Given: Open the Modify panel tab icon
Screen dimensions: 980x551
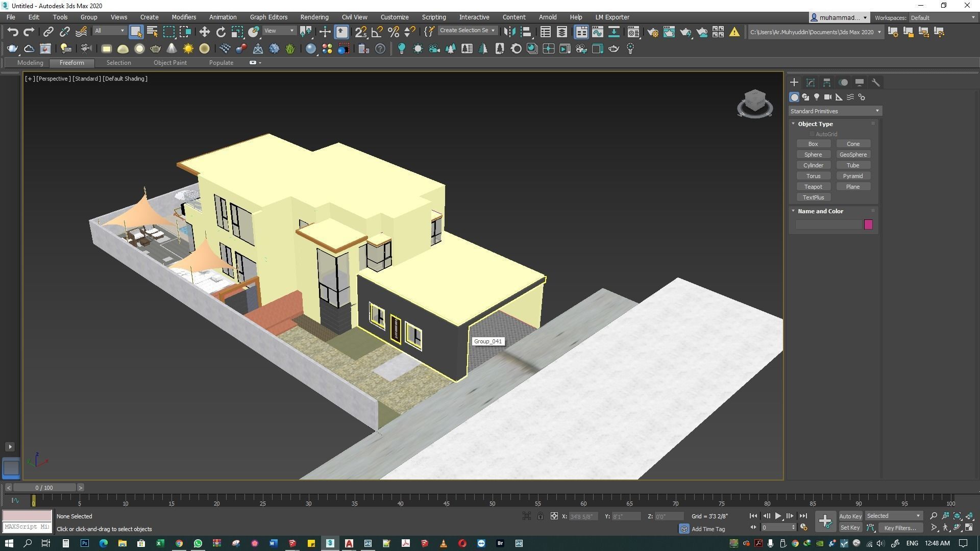Looking at the screenshot, I should tap(811, 82).
